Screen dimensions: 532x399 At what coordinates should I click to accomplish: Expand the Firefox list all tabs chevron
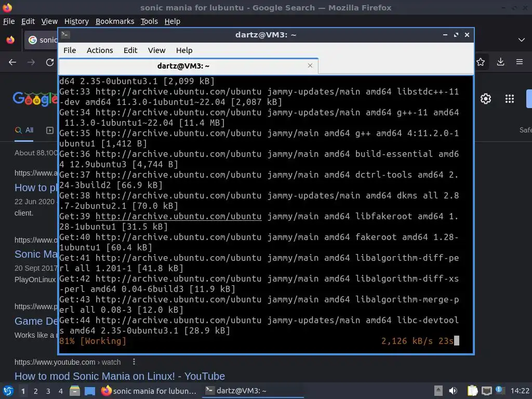(x=522, y=40)
